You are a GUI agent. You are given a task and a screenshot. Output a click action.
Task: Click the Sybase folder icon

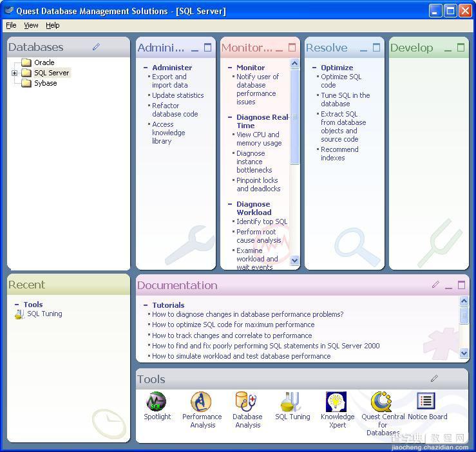[26, 83]
